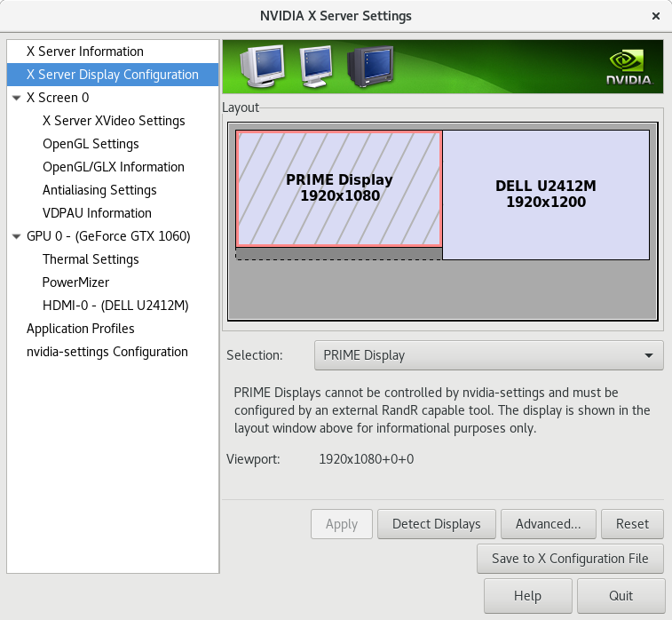Select the PRIME Display box in layout
Screen dimensions: 672x620
pos(338,188)
